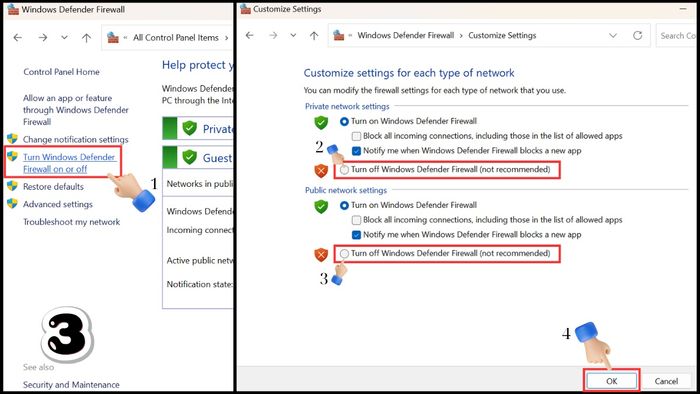Image resolution: width=700 pixels, height=394 pixels.
Task: Go up one level in Windows Defender Firewall window
Action: [86, 38]
